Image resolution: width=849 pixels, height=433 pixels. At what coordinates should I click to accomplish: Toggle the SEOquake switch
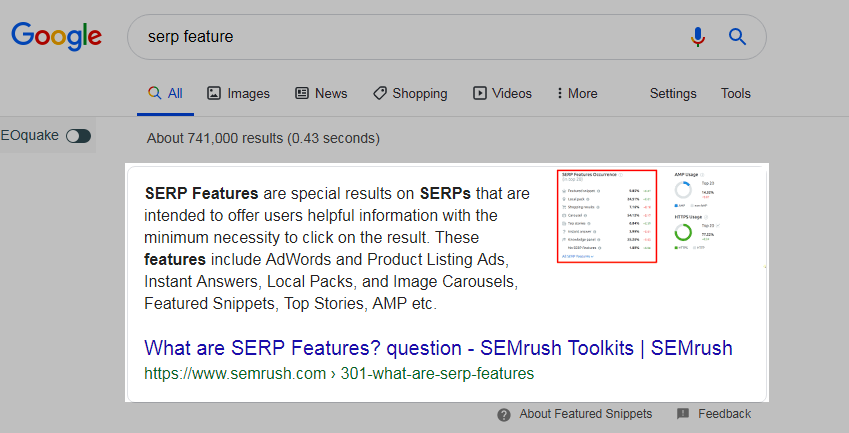[x=78, y=136]
